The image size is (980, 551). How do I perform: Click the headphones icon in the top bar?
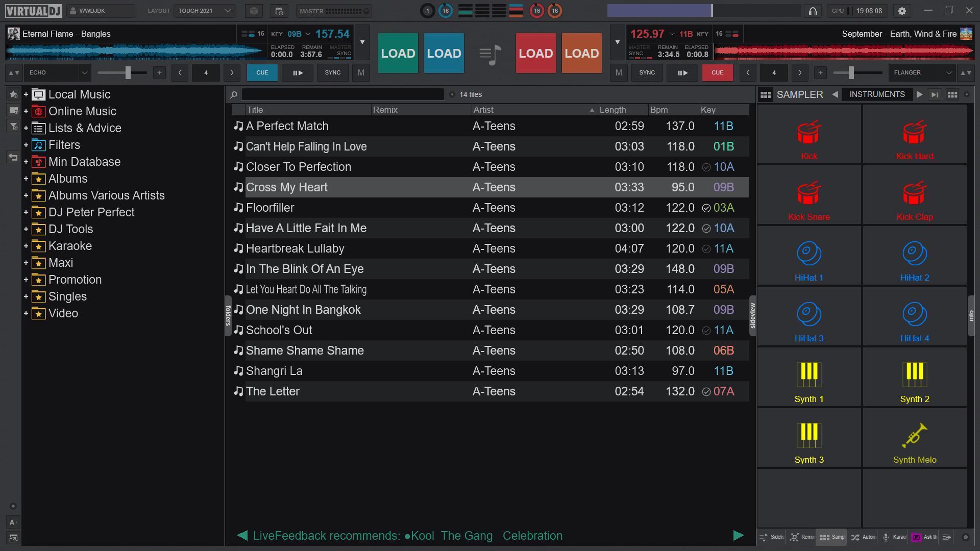(813, 11)
